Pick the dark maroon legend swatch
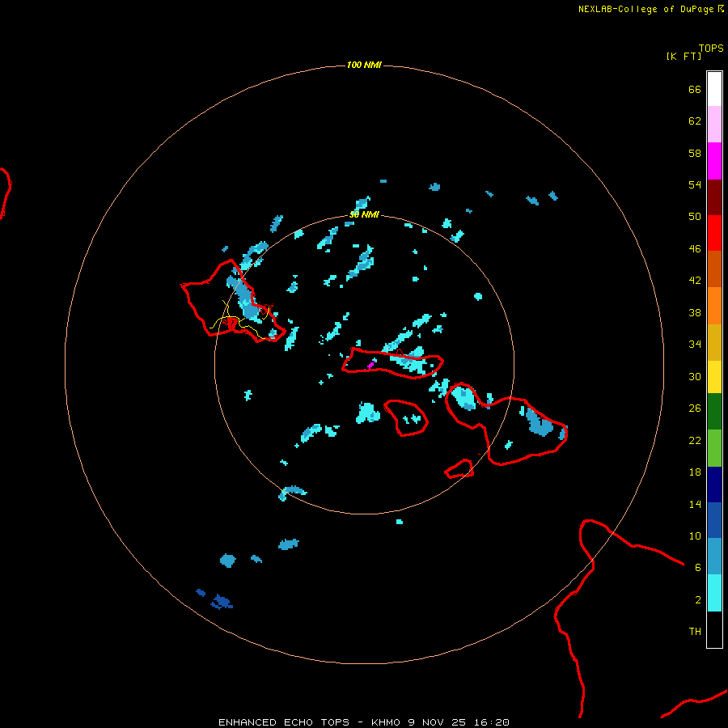The height and width of the screenshot is (728, 728). 714,197
